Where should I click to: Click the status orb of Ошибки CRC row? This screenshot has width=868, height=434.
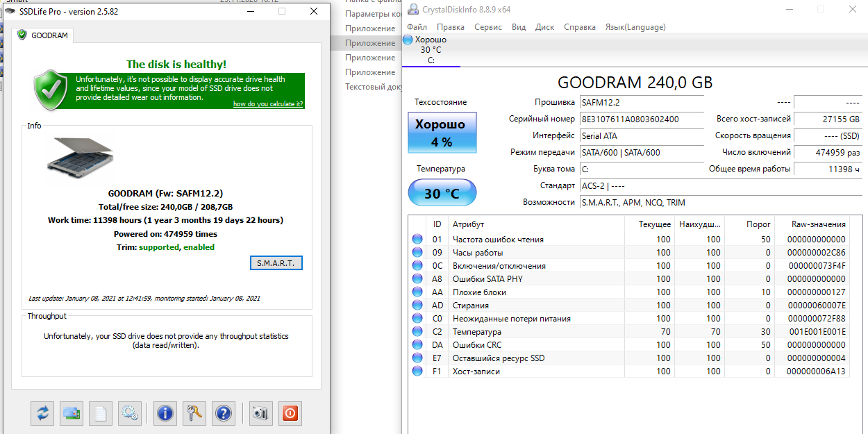pyautogui.click(x=417, y=345)
